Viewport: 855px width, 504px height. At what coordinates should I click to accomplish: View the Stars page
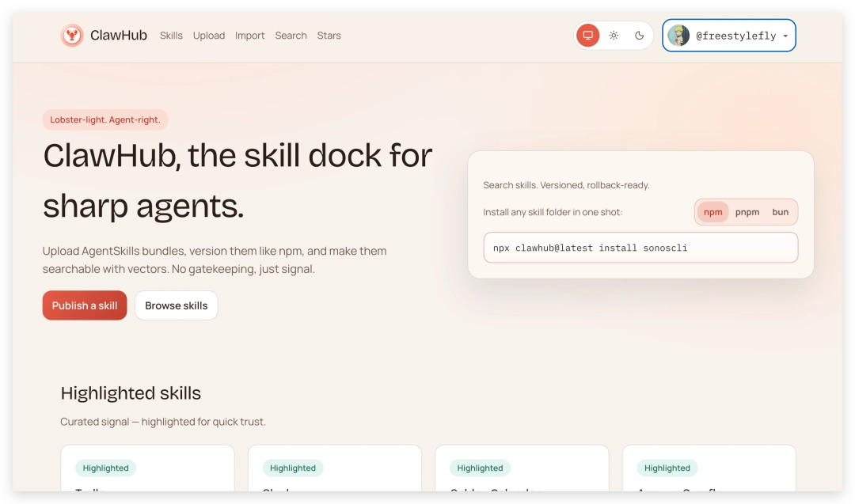coord(329,36)
